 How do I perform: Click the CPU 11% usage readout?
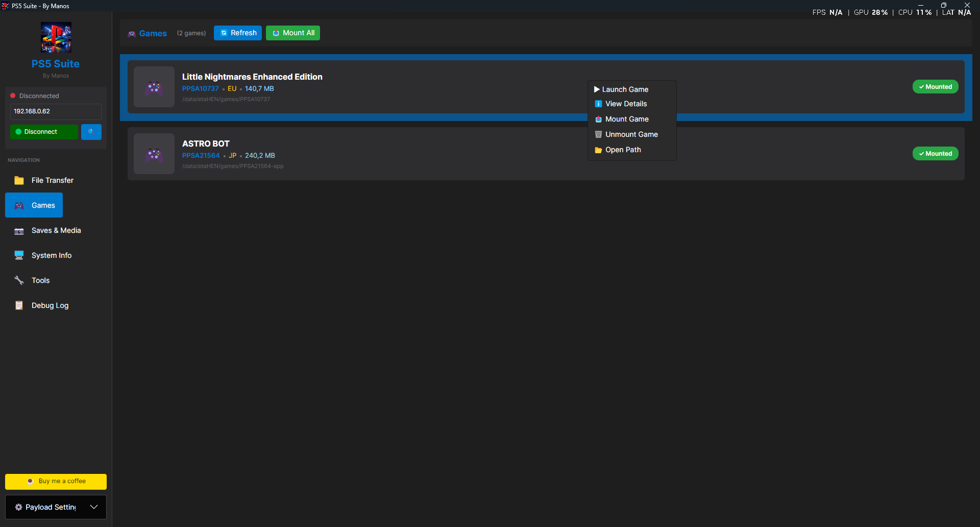point(915,12)
